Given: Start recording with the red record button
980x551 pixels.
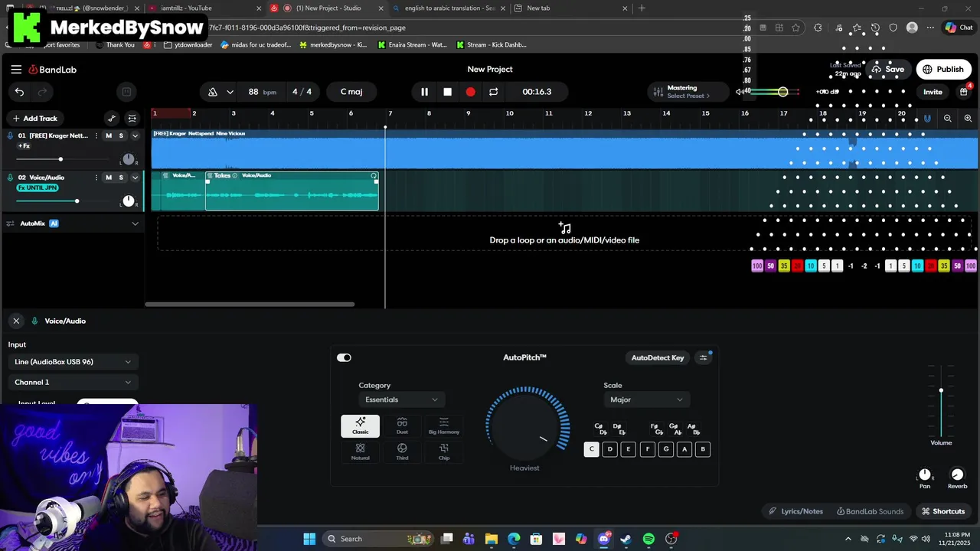Looking at the screenshot, I should tap(470, 92).
